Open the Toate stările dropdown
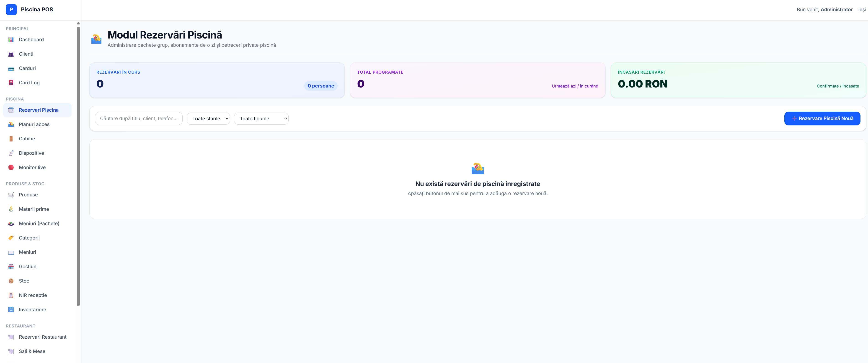Screen dimensions: 868x363 click(x=208, y=118)
